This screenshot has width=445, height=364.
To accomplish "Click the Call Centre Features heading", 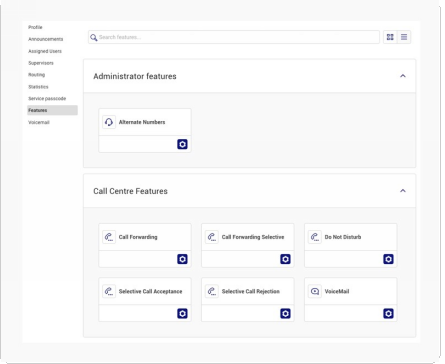I will click(x=130, y=191).
